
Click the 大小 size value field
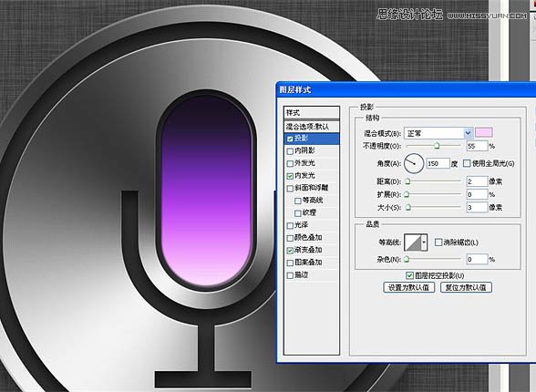477,207
